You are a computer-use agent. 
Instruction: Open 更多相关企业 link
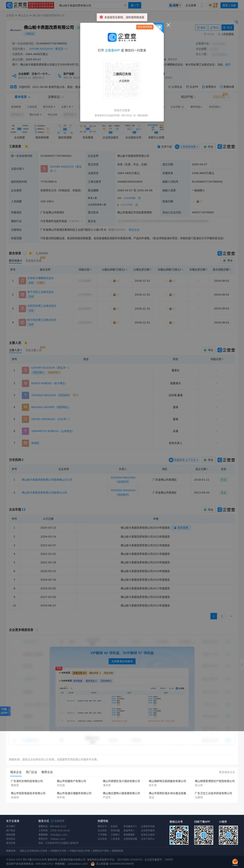point(227,772)
